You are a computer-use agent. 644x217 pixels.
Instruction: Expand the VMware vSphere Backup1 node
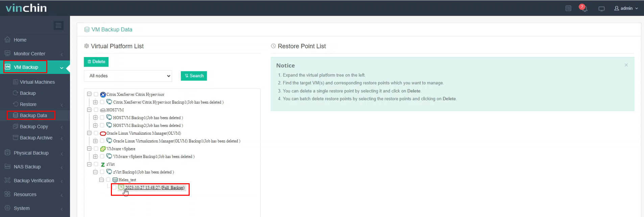coord(95,156)
